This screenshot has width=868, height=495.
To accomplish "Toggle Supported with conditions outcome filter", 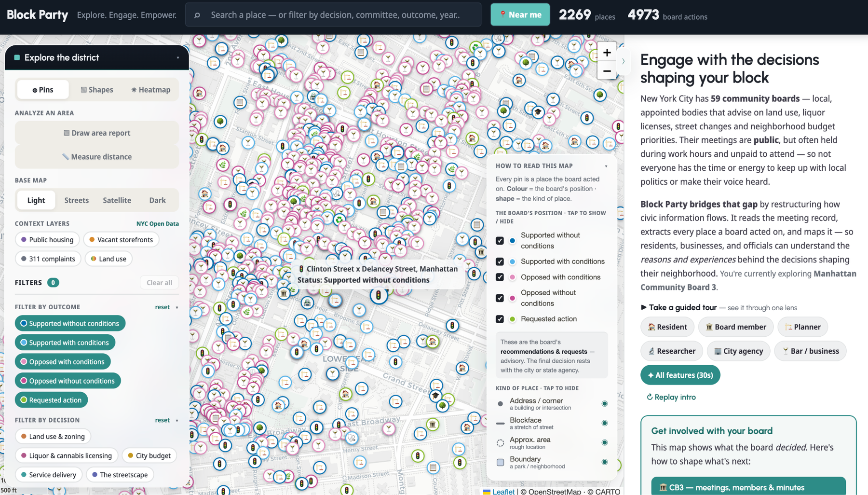I will (x=65, y=343).
